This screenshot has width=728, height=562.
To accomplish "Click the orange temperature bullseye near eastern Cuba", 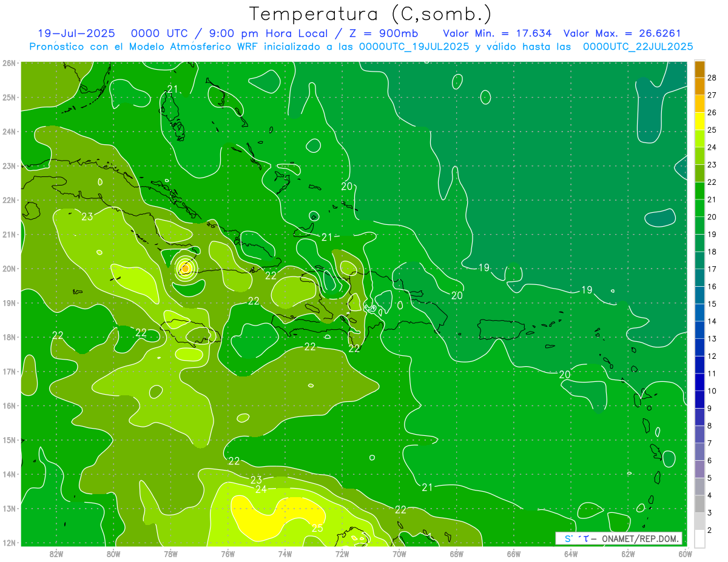I will 186,267.
